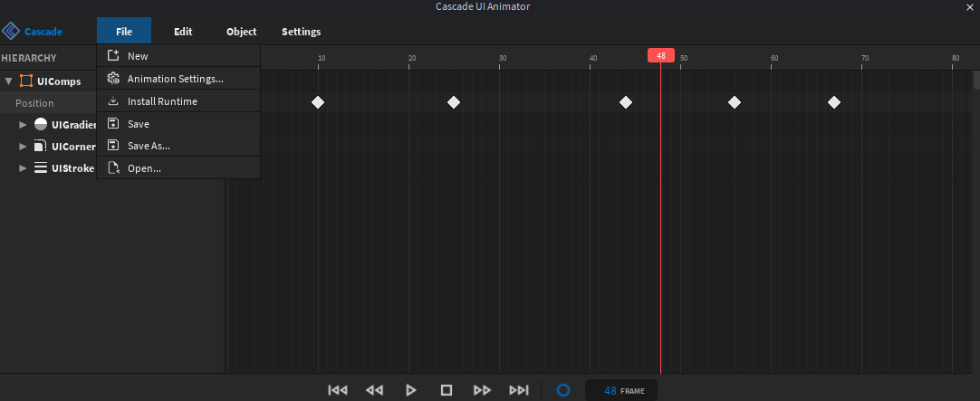The width and height of the screenshot is (980, 401).
Task: Expand the UICorner hierarchy item
Action: coord(24,146)
